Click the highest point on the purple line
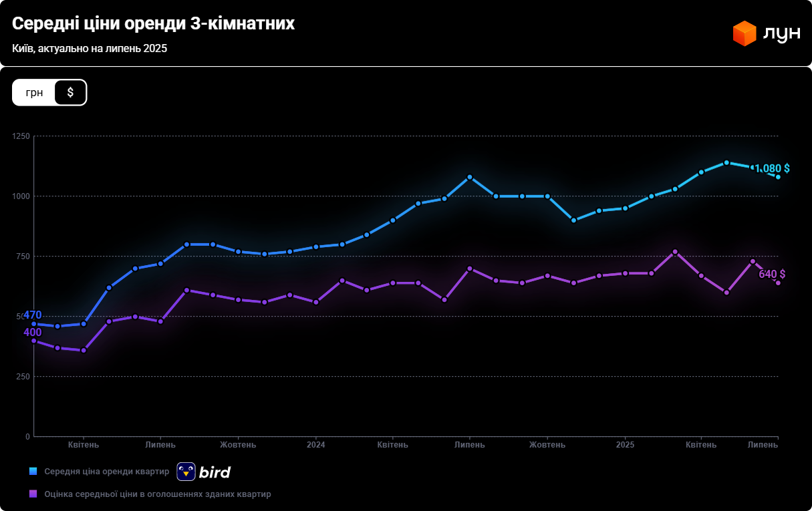The image size is (812, 511). [x=675, y=252]
